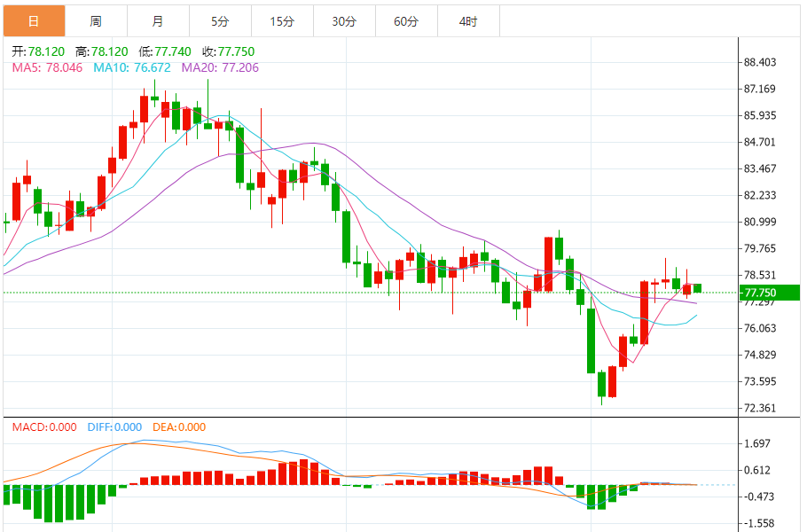Switch to the 月 monthly tab
The image size is (807, 532).
pos(158,21)
